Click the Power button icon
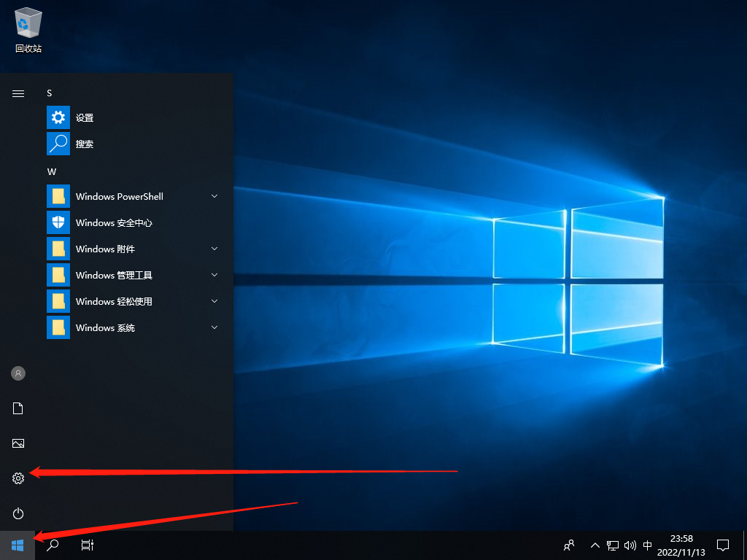This screenshot has width=747, height=560. [18, 513]
